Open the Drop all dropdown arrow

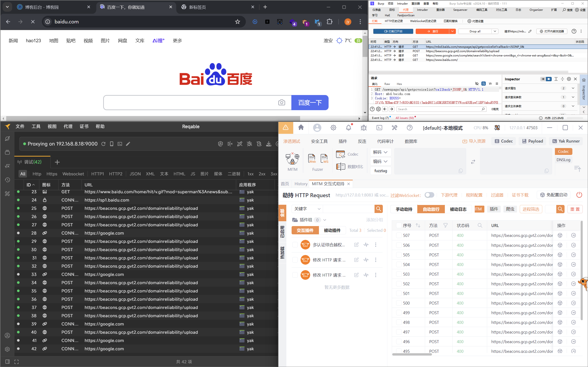click(x=495, y=31)
